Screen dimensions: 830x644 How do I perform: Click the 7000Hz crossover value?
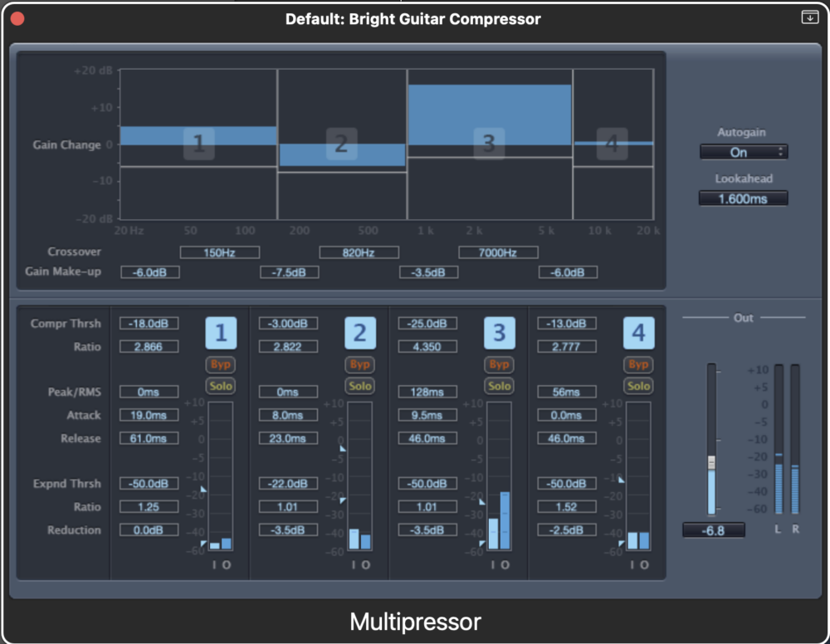[x=498, y=252]
